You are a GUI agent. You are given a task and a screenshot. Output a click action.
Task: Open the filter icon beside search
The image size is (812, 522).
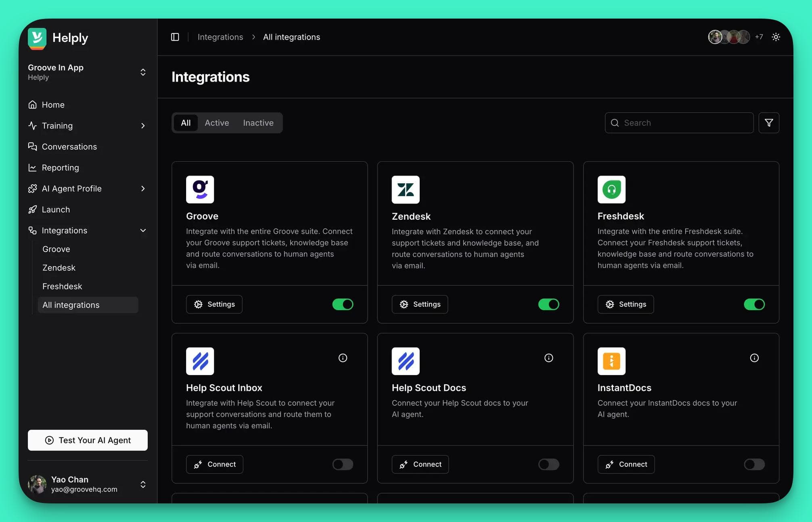pyautogui.click(x=769, y=123)
